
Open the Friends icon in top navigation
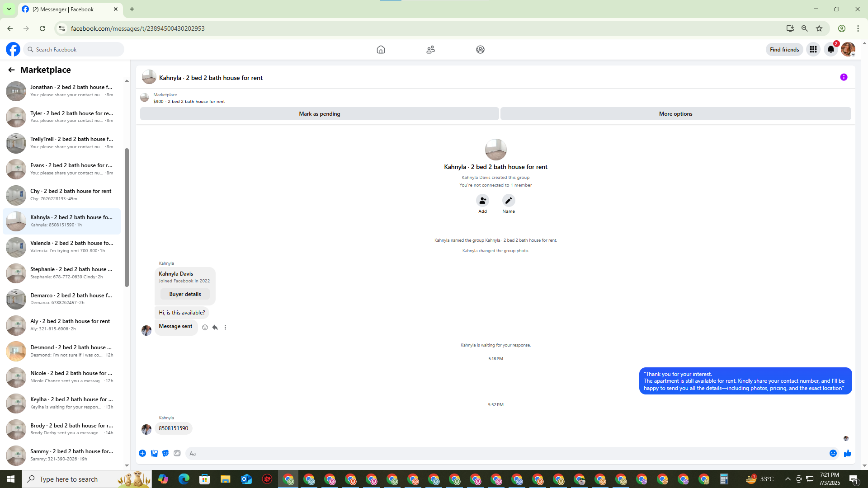pyautogui.click(x=430, y=50)
